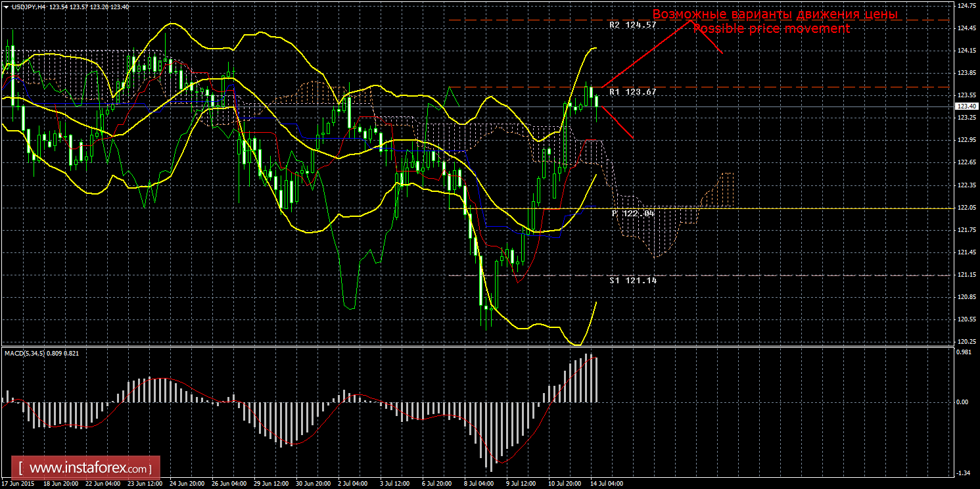Click the 10 Jul 20:00 time label
Image resolution: width=980 pixels, height=489 pixels.
566,483
